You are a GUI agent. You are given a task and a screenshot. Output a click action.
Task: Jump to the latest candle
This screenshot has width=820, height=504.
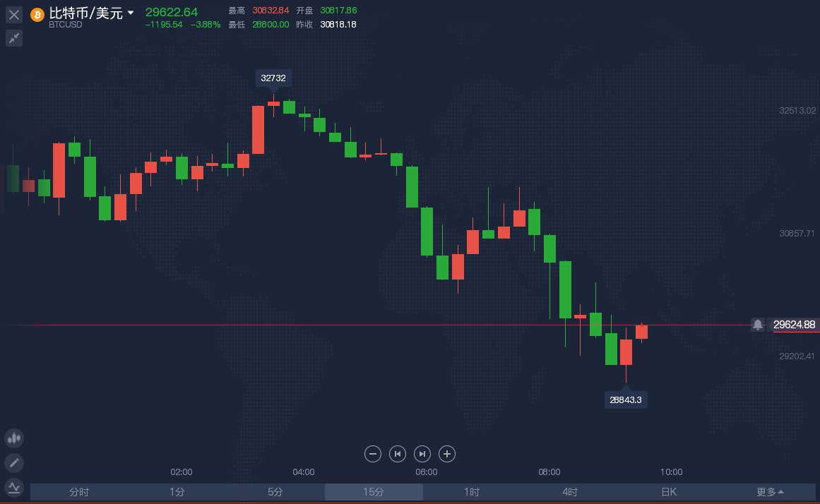point(422,454)
